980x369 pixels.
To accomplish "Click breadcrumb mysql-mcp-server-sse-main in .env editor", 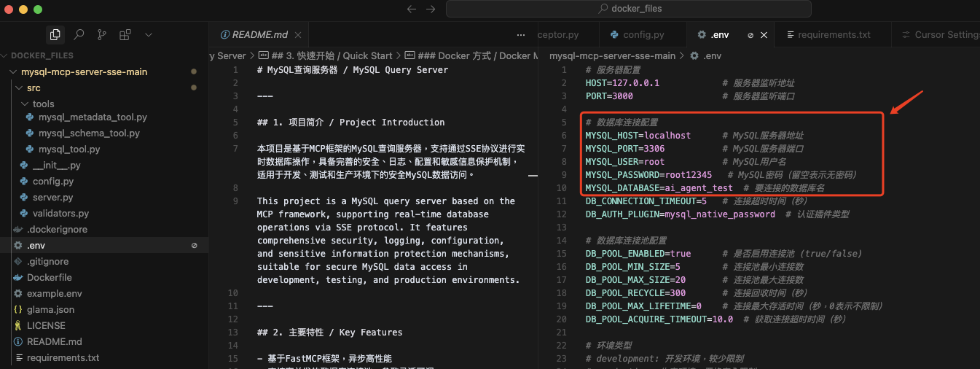I will click(x=612, y=55).
